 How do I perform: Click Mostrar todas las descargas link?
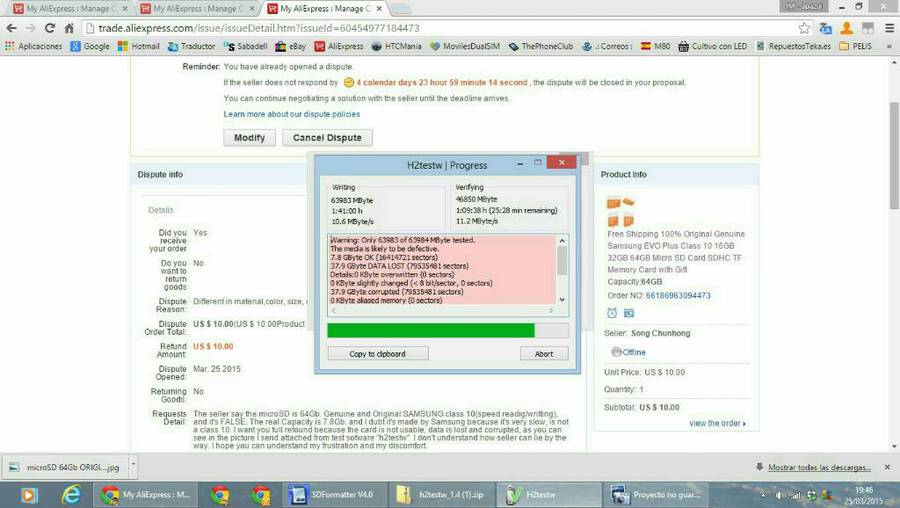819,467
